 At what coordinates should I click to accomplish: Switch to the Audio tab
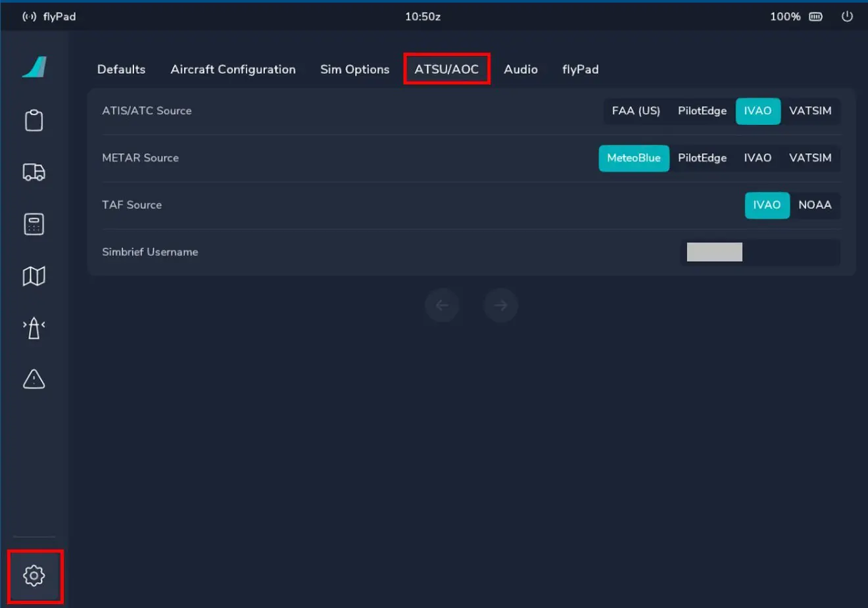pos(521,69)
